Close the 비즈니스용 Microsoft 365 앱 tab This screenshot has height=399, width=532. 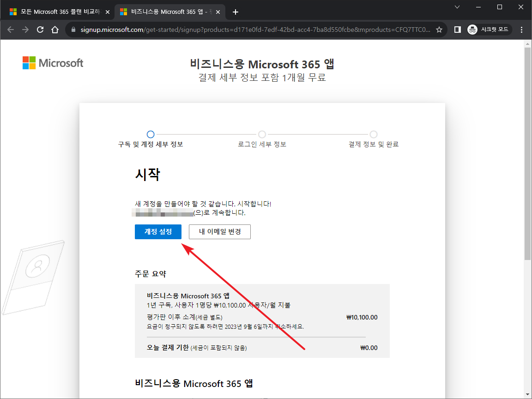[x=218, y=12]
